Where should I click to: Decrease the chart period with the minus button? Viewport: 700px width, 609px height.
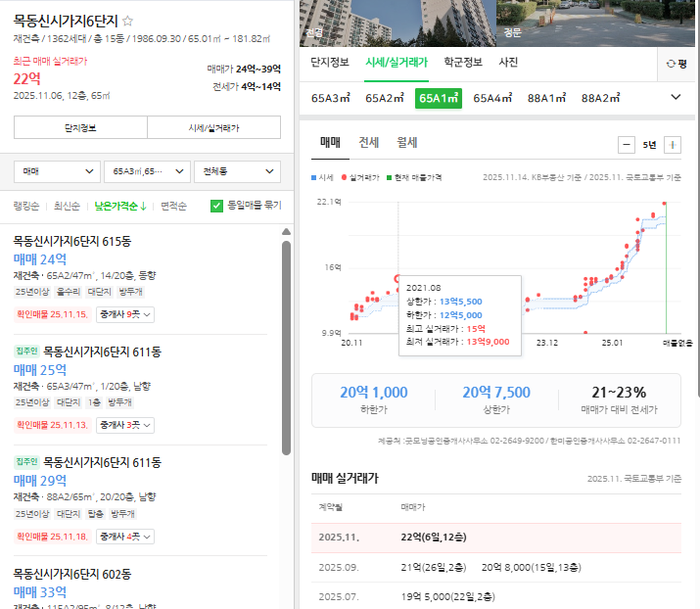click(627, 145)
